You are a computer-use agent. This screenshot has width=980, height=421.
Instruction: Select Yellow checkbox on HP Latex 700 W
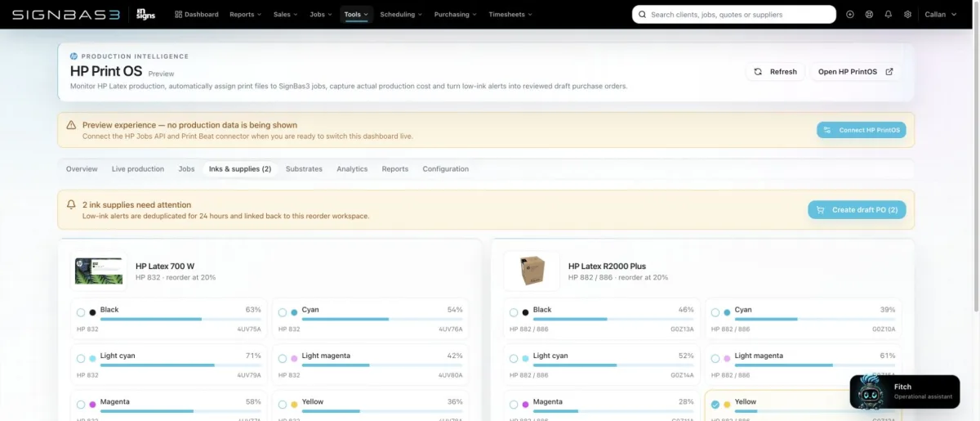coord(283,404)
